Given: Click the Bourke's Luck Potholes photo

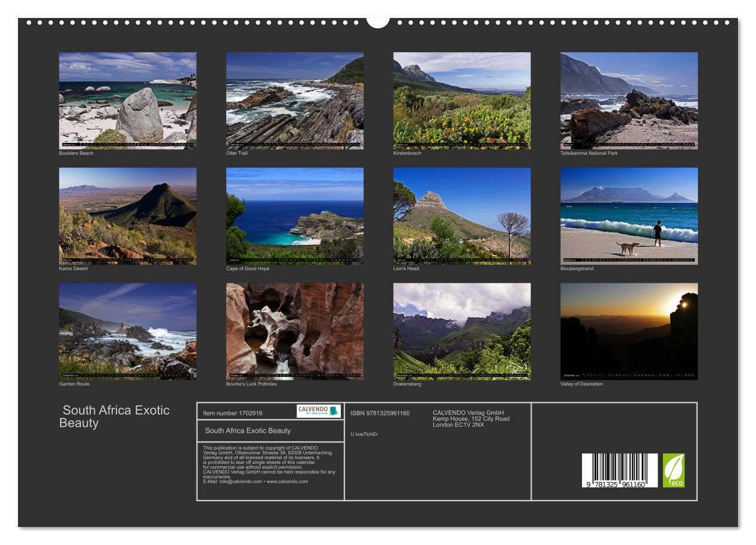Looking at the screenshot, I should point(295,331).
